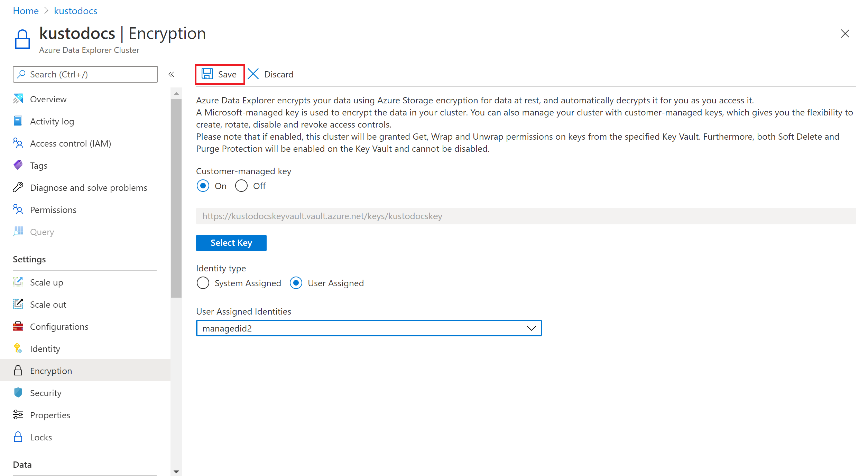868x476 pixels.
Task: Enable Customer-managed key On radio button
Action: pyautogui.click(x=203, y=186)
